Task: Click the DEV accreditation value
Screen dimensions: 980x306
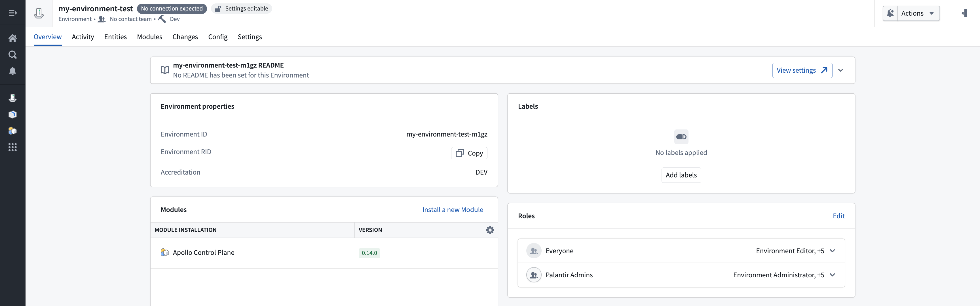Action: 481,172
